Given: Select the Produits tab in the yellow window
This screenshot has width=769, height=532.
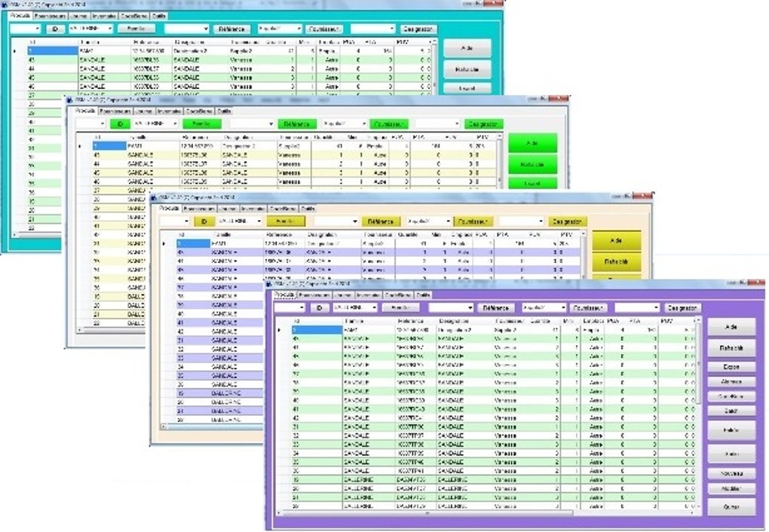Looking at the screenshot, I should coord(168,209).
